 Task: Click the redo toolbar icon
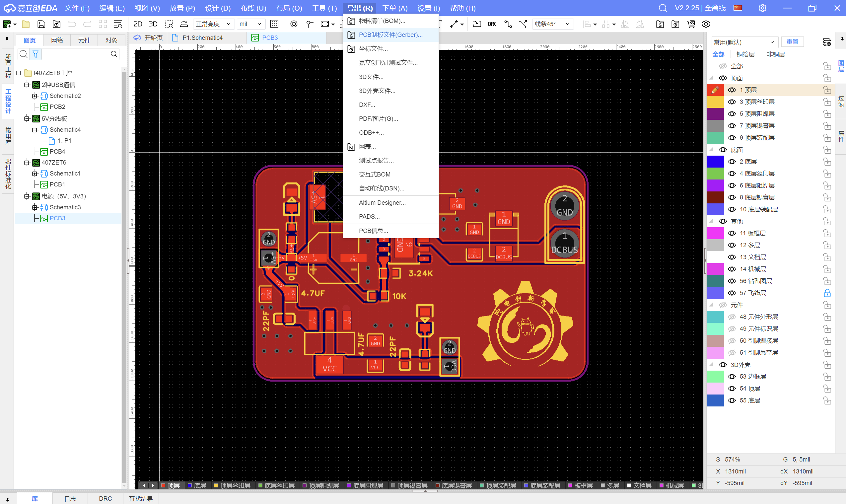[87, 24]
